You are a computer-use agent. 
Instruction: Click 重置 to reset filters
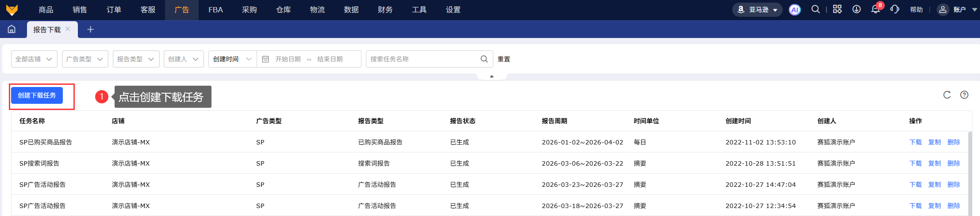click(504, 59)
